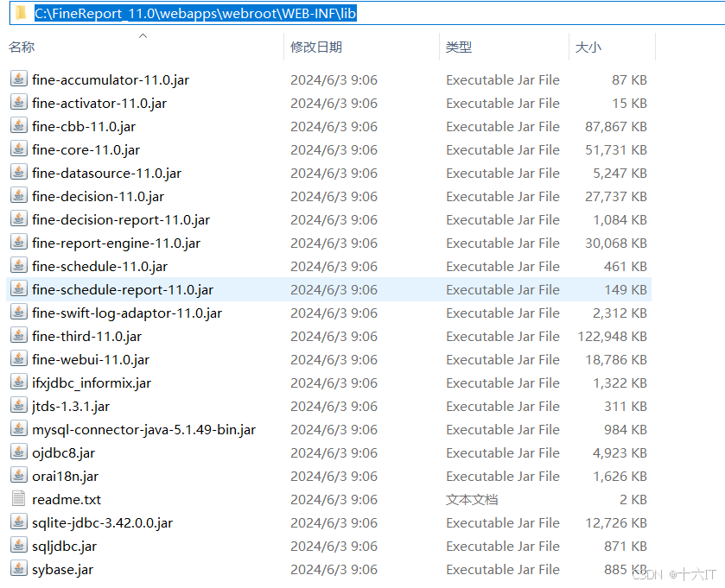725x588 pixels.
Task: Click the jar icon of fine-core-11.0.jar
Action: click(x=18, y=149)
